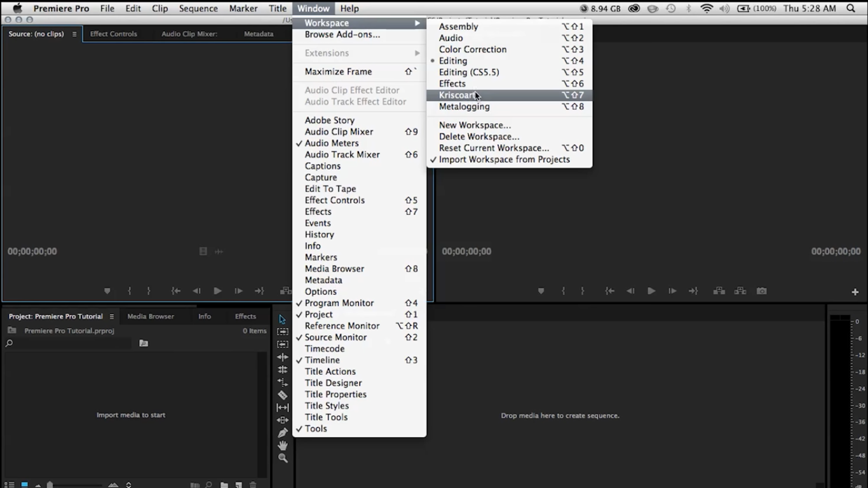
Task: Open Button Editor plus in Program Monitor
Action: 855,292
